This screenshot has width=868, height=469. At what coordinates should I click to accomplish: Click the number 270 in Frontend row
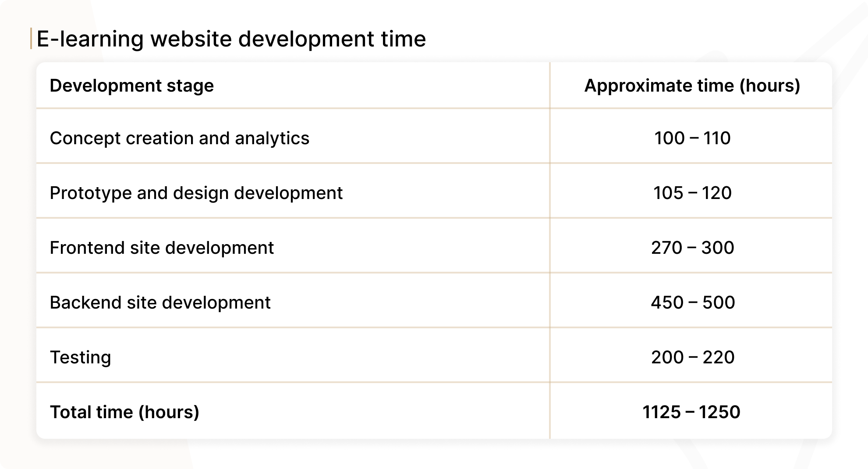(x=666, y=248)
